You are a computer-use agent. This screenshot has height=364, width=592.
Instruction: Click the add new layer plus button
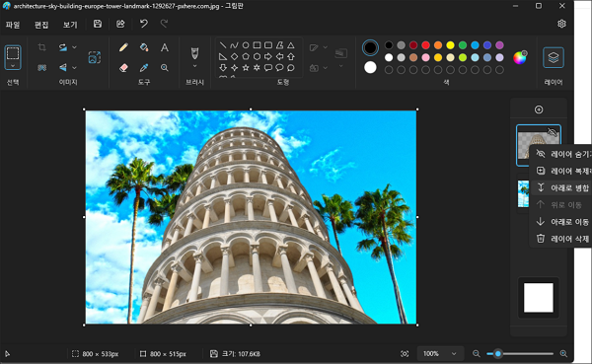pos(539,109)
